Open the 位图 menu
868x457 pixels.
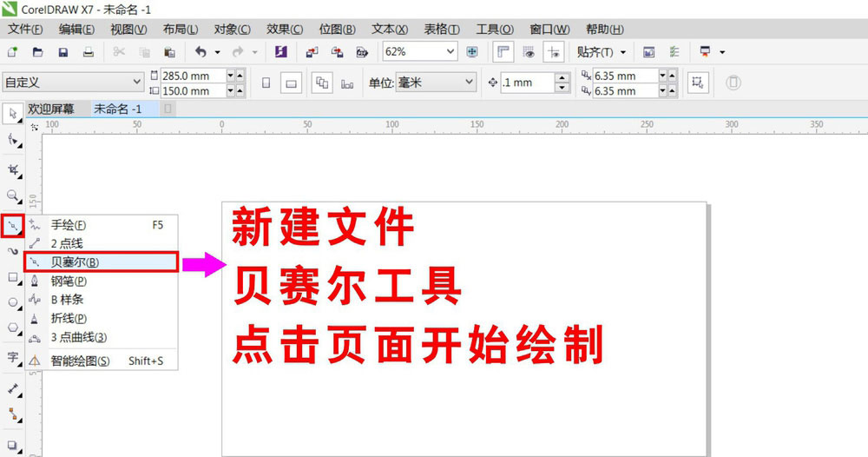coord(337,30)
